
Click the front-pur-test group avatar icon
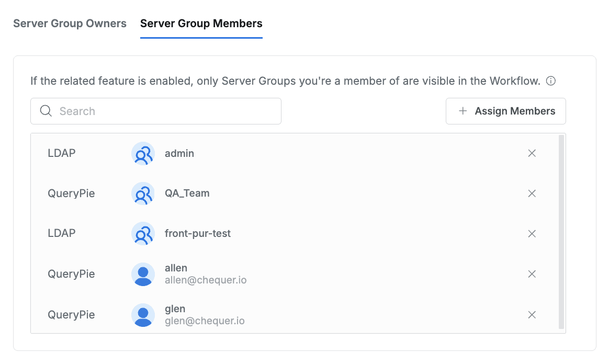(x=143, y=234)
